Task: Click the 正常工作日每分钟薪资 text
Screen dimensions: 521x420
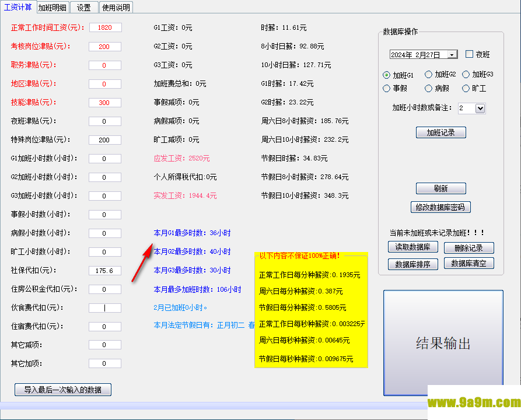Action: (x=309, y=275)
